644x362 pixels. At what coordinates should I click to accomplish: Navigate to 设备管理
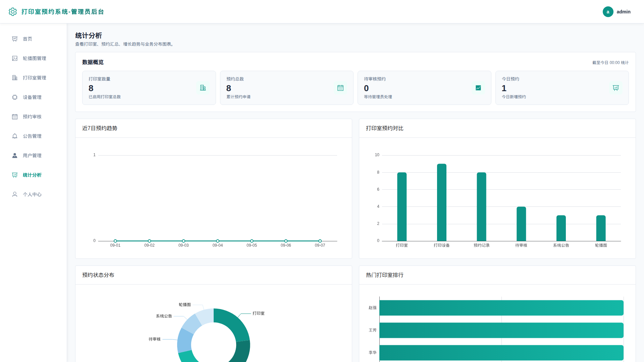(34, 97)
